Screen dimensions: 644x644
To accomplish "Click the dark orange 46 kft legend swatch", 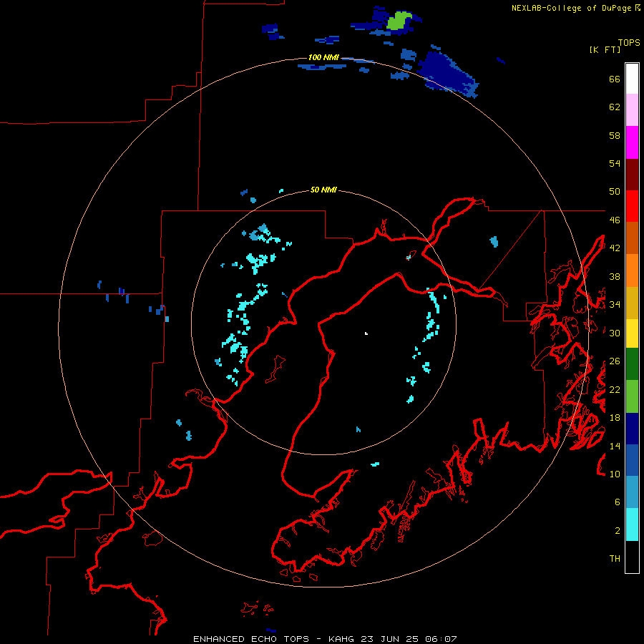I will coord(632,238).
